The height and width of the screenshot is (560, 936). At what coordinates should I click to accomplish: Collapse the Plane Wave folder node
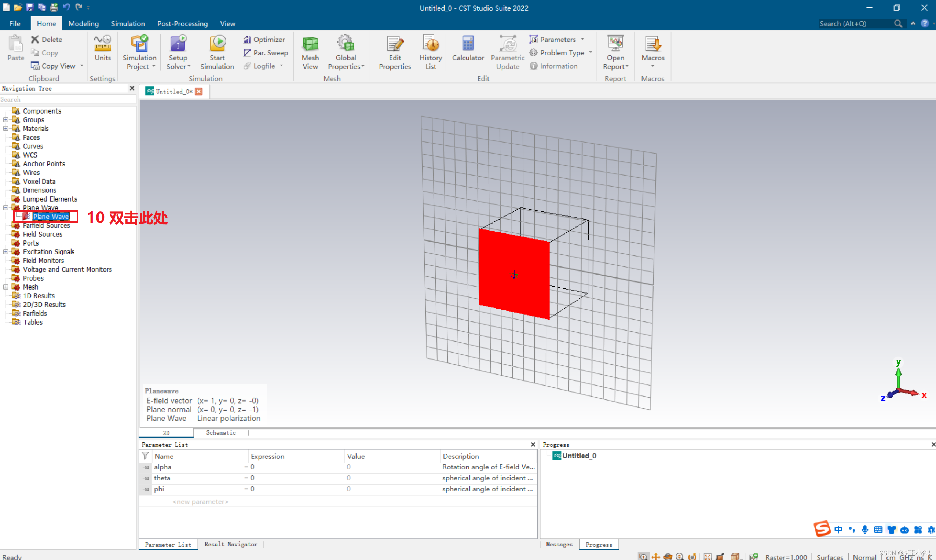point(6,208)
